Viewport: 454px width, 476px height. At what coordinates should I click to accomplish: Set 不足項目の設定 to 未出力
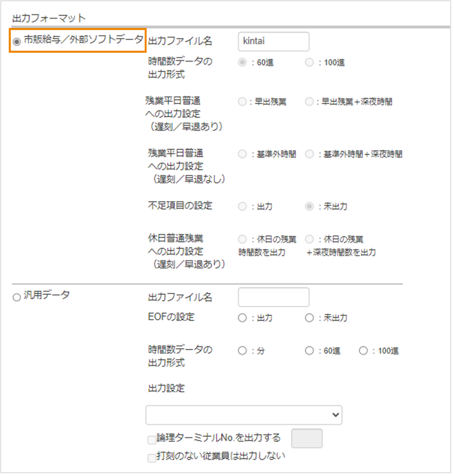tap(309, 206)
